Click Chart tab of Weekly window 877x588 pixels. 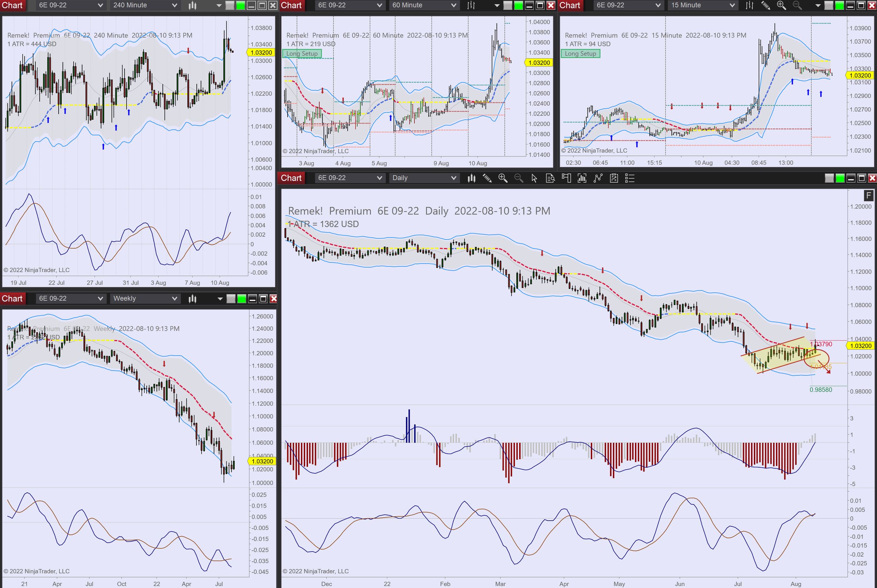pos(12,299)
